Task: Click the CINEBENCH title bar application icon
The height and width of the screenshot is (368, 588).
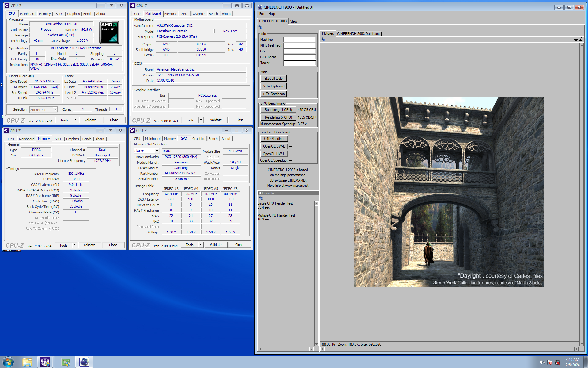Action: [260, 7]
